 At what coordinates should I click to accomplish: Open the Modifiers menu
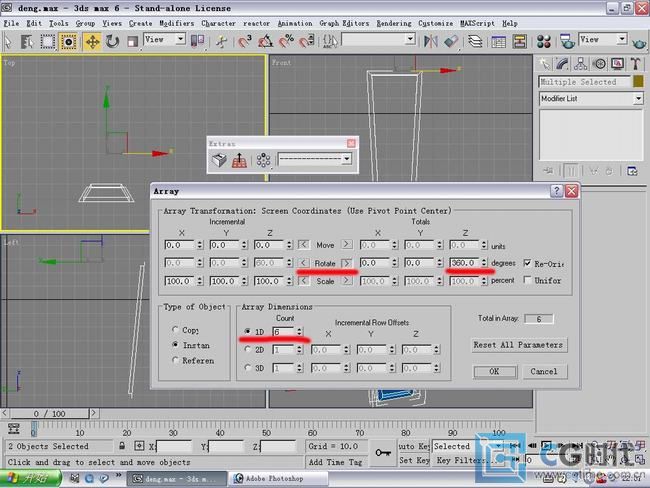(x=177, y=24)
